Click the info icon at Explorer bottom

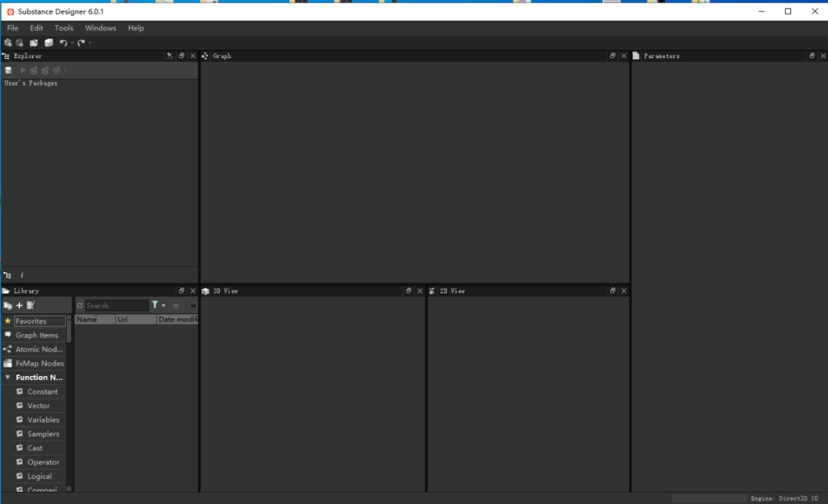[x=21, y=275]
